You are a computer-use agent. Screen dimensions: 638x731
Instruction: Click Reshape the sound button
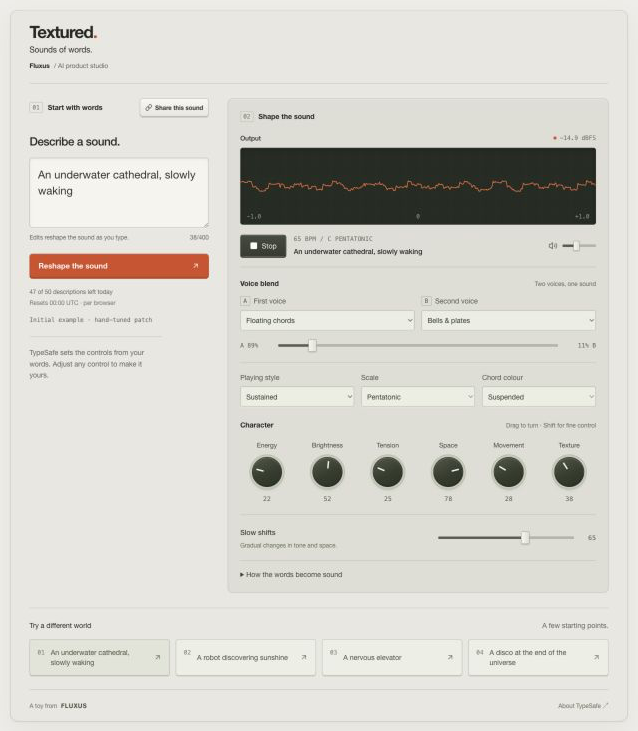click(x=119, y=266)
